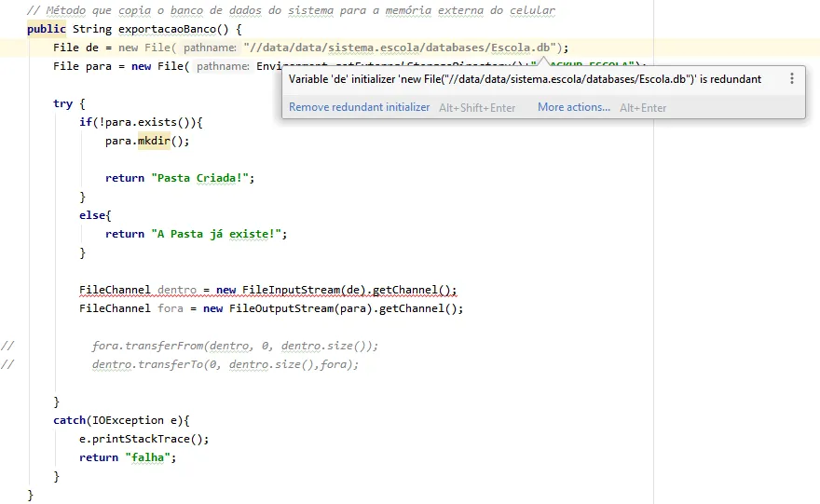This screenshot has width=820, height=504.
Task: Click the para.exists() condition
Action: pyautogui.click(x=149, y=122)
